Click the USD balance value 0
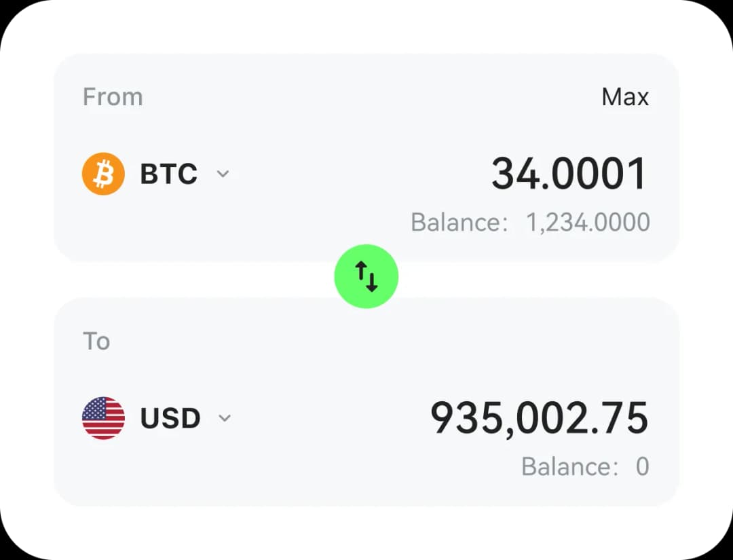 click(642, 467)
